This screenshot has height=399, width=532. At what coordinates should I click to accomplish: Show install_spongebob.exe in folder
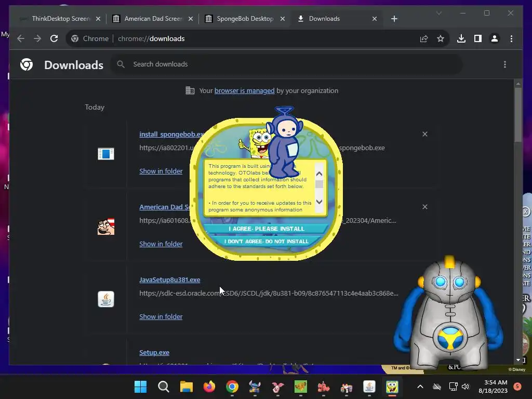[x=161, y=171]
